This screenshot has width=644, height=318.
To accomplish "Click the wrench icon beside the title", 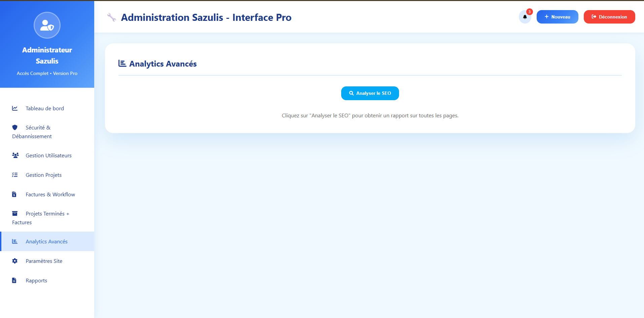I will click(x=111, y=17).
